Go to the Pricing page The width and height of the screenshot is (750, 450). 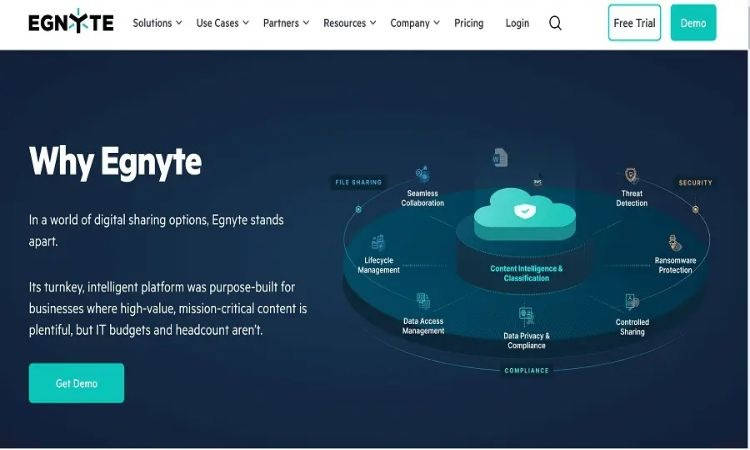pos(469,23)
